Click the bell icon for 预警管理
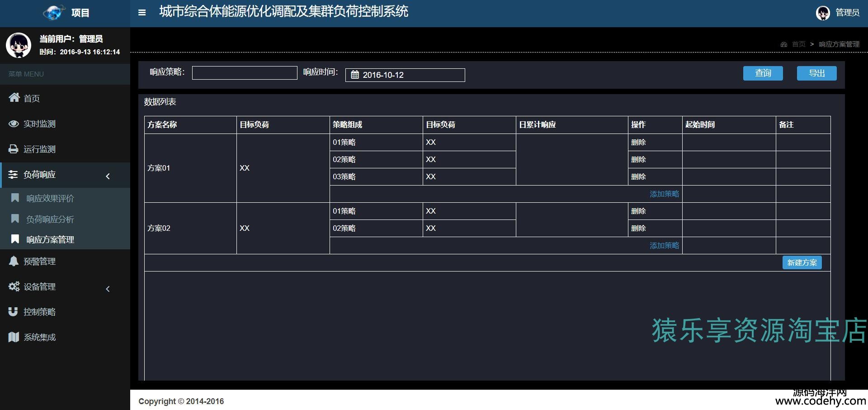The width and height of the screenshot is (868, 410). click(x=14, y=261)
